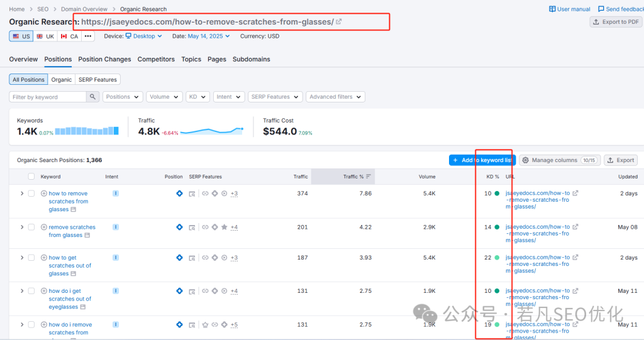Viewport: 644px width, 340px height.
Task: Click the Traffic % sort icon
Action: click(x=369, y=177)
